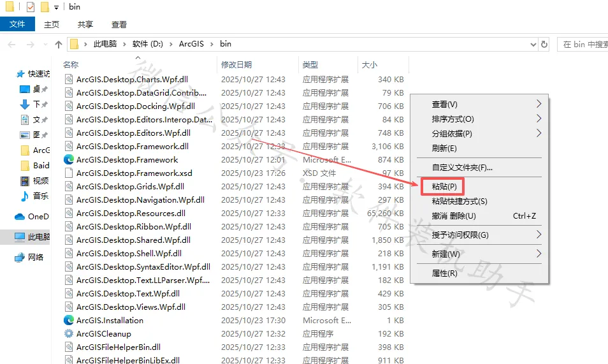This screenshot has height=364, width=608.
Task: Open Baid folder in sidebar
Action: 35,166
